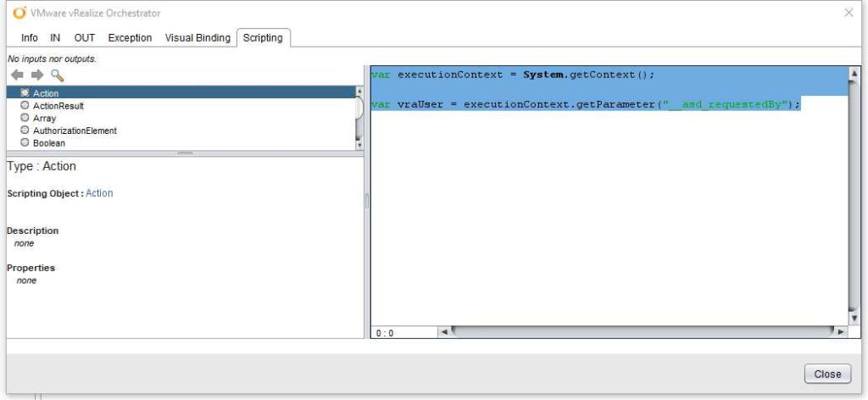Click the script editor vertical scrollbar thumb

tap(854, 197)
